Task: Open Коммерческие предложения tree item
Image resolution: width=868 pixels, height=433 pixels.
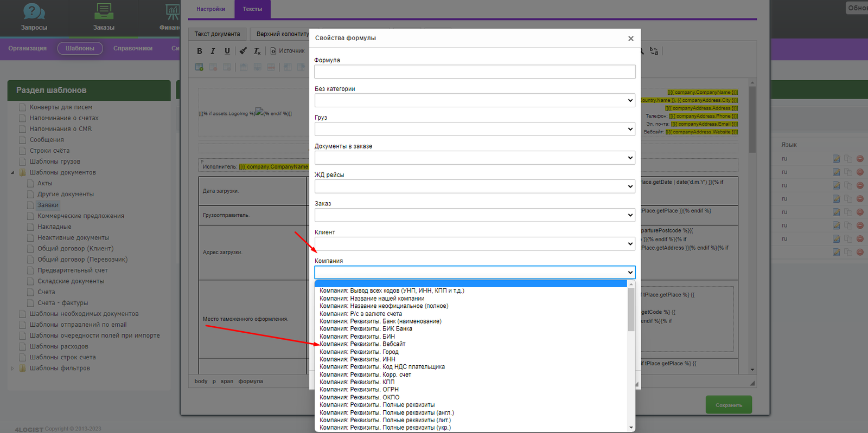Action: (81, 216)
